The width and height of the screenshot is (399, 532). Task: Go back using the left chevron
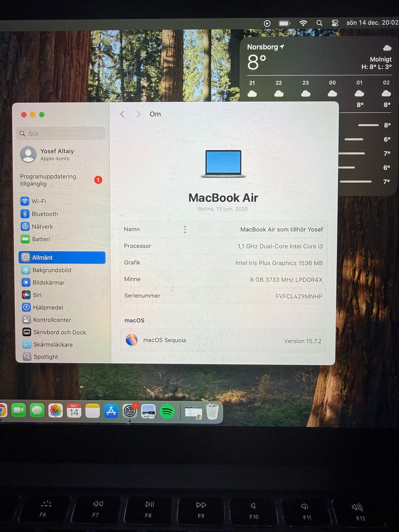(122, 114)
